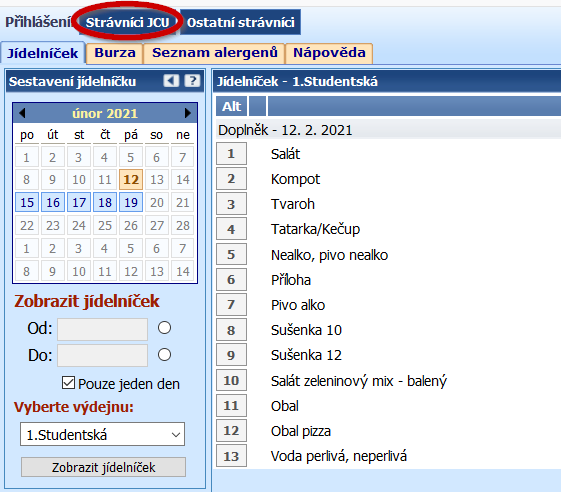Click the Od date input field
Viewport: 561px width, 492px height.
[102, 329]
